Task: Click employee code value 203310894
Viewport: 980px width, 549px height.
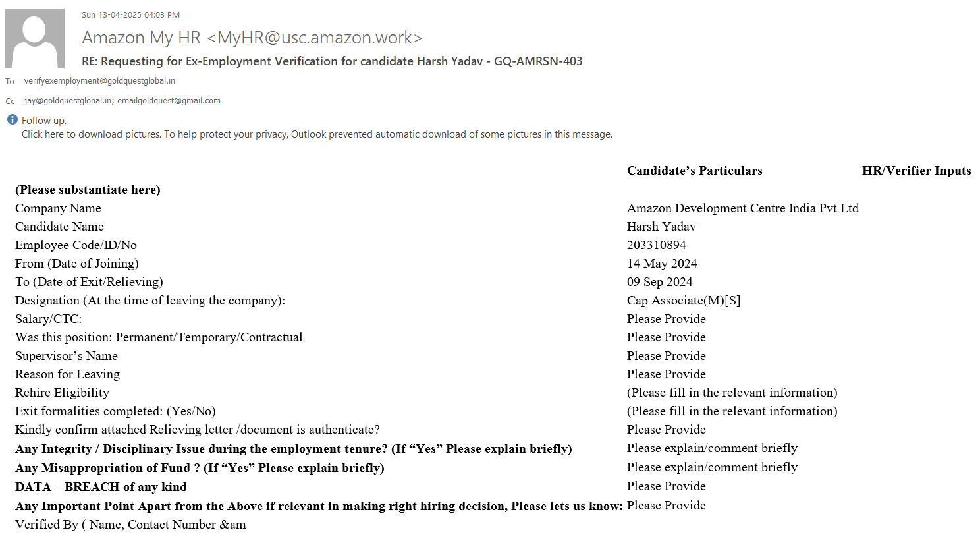Action: pyautogui.click(x=656, y=245)
